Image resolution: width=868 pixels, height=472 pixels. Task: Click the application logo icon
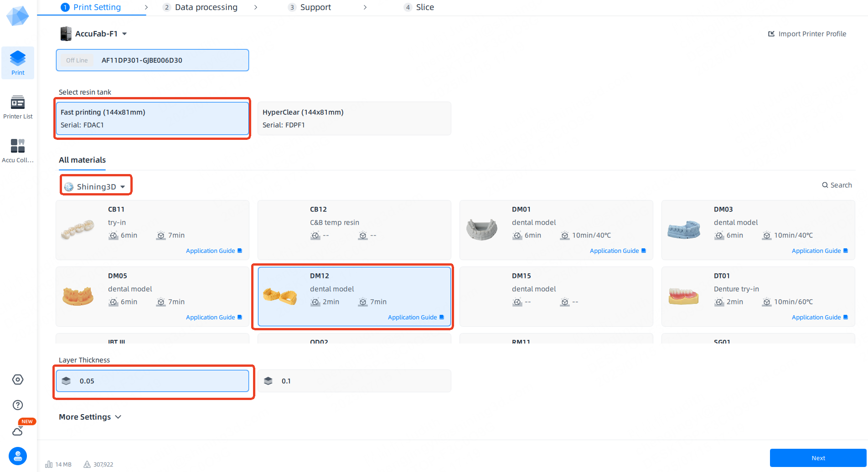click(17, 15)
